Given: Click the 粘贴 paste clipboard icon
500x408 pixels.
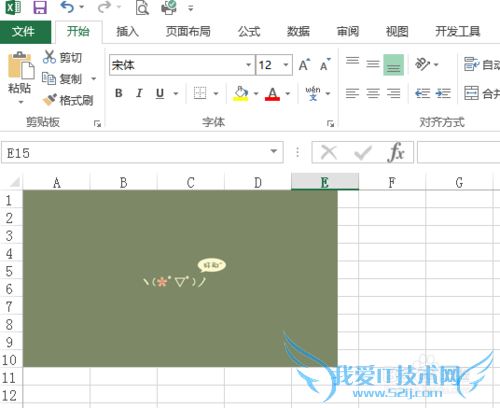Looking at the screenshot, I should [21, 65].
